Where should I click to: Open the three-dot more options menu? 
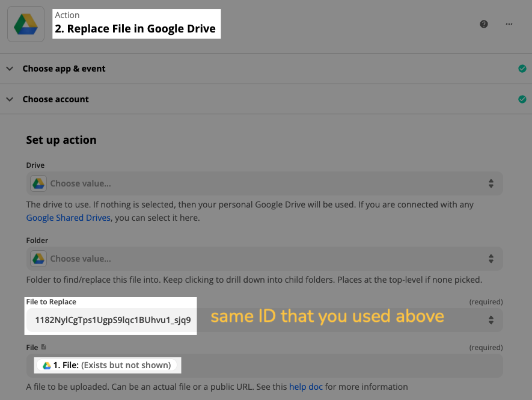[509, 24]
